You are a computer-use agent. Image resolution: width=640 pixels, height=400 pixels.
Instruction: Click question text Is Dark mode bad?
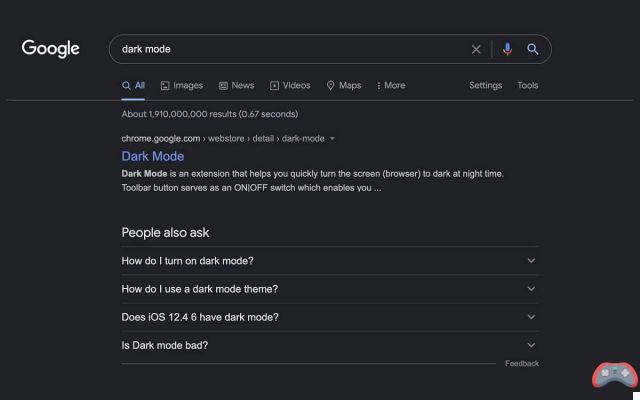[x=165, y=345]
